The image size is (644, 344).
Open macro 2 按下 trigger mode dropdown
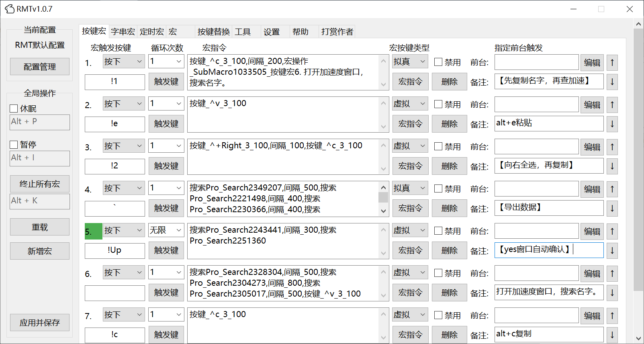[x=123, y=104]
